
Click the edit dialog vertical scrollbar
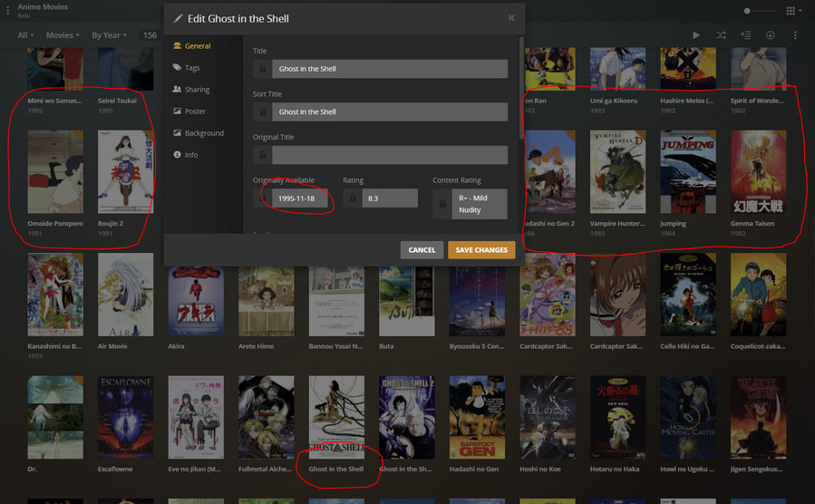(x=521, y=87)
